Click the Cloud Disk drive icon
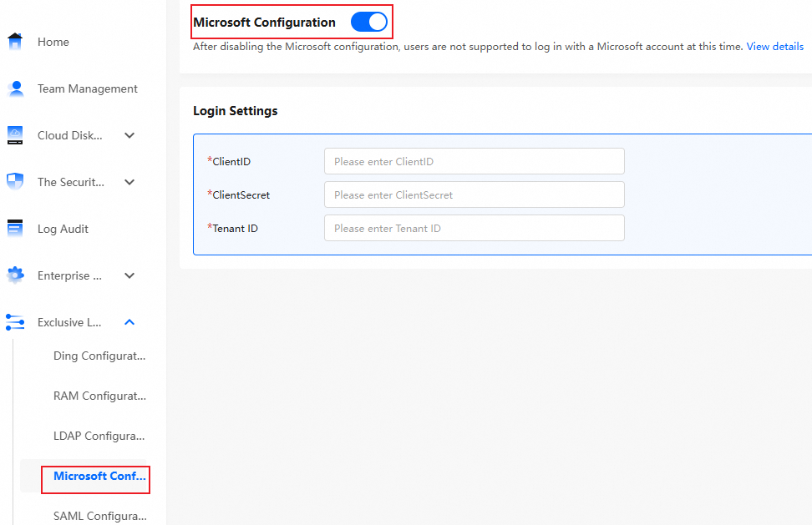This screenshot has width=812, height=525. coord(15,135)
